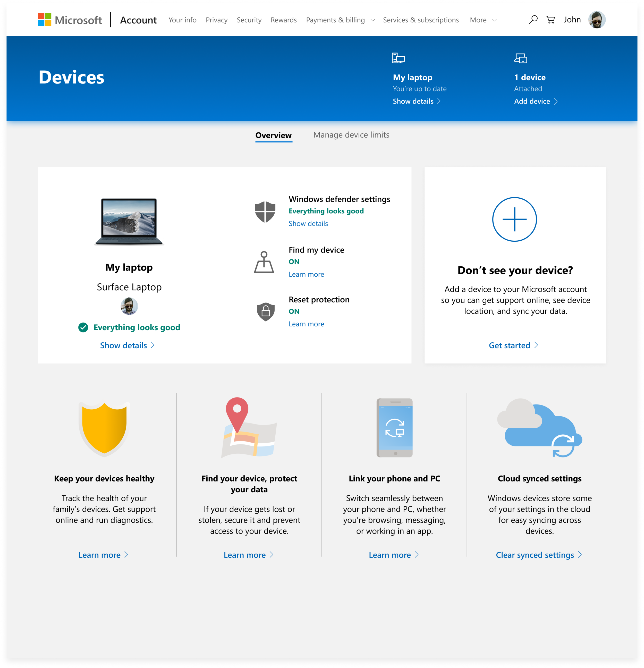Viewport: 644px width, 668px height.
Task: Click the plus circle add device icon
Action: click(x=514, y=219)
